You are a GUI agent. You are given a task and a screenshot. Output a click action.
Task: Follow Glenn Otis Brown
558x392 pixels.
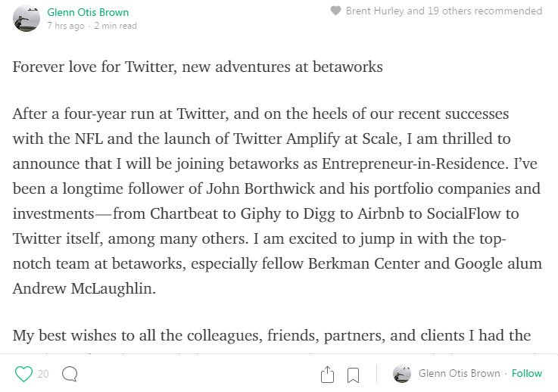pos(527,374)
